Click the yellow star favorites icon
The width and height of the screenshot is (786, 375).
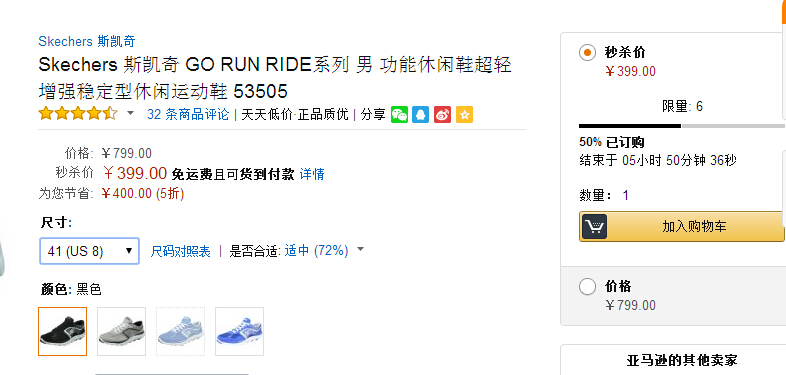pyautogui.click(x=464, y=115)
